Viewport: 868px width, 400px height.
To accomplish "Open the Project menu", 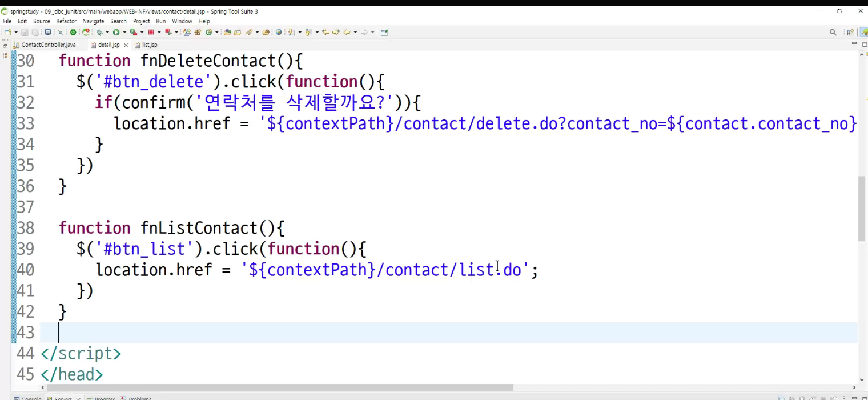I will (x=142, y=21).
